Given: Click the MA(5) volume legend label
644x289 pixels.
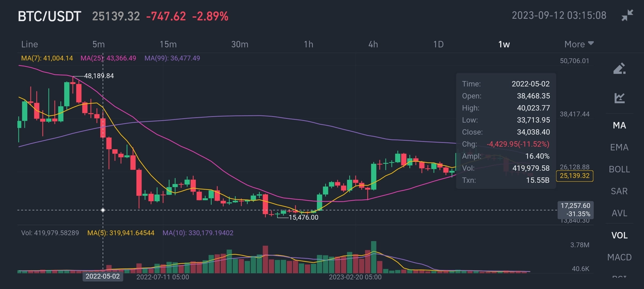Looking at the screenshot, I should (120, 233).
